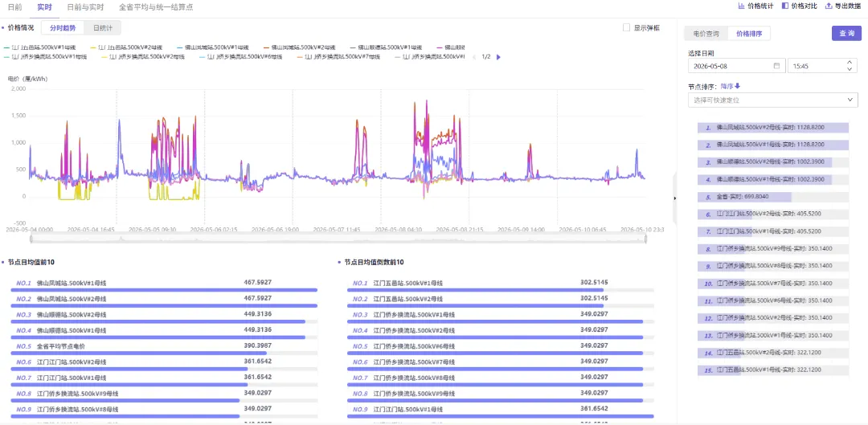Enable the 显示弹框 checkbox
Screen dimensions: 868x425
point(627,27)
